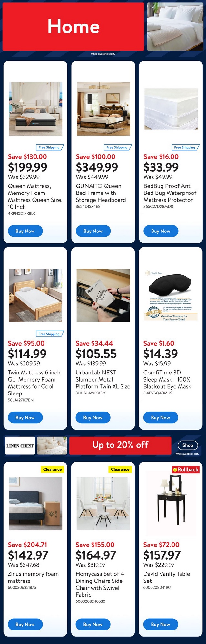Buy the BedBug Proof Mattress Protector

coord(161,231)
